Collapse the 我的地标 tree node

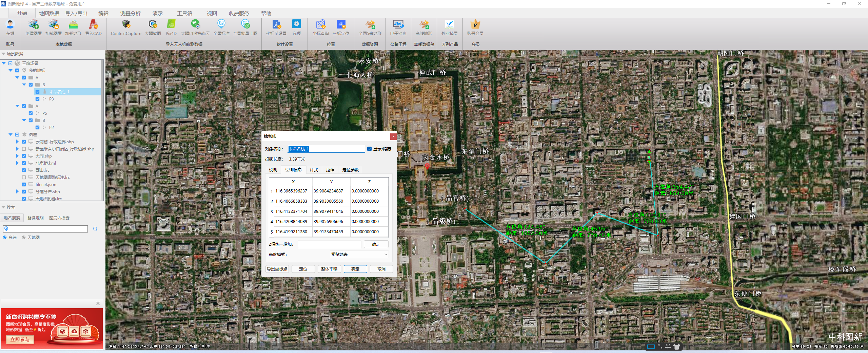(11, 70)
